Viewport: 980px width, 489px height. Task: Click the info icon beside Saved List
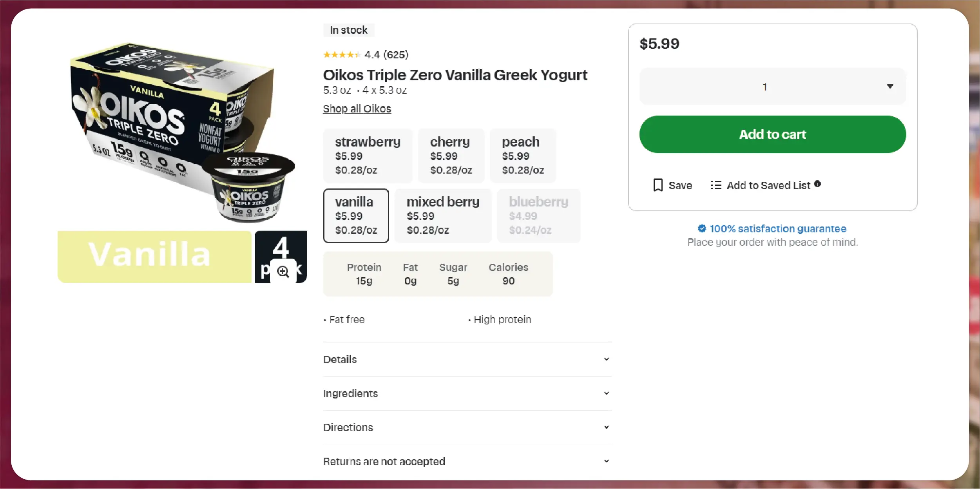pyautogui.click(x=817, y=184)
